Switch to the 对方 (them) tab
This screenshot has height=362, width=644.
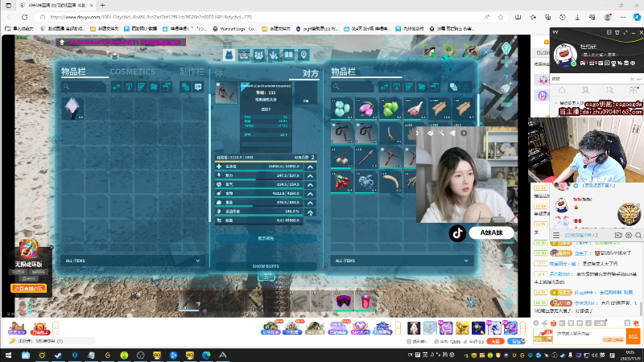pyautogui.click(x=311, y=73)
